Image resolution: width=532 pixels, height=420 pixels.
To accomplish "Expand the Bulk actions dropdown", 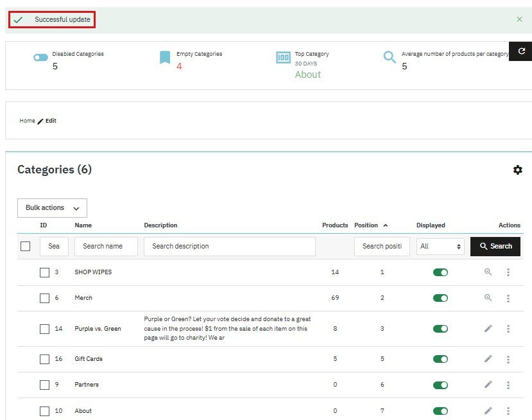I will [x=52, y=208].
